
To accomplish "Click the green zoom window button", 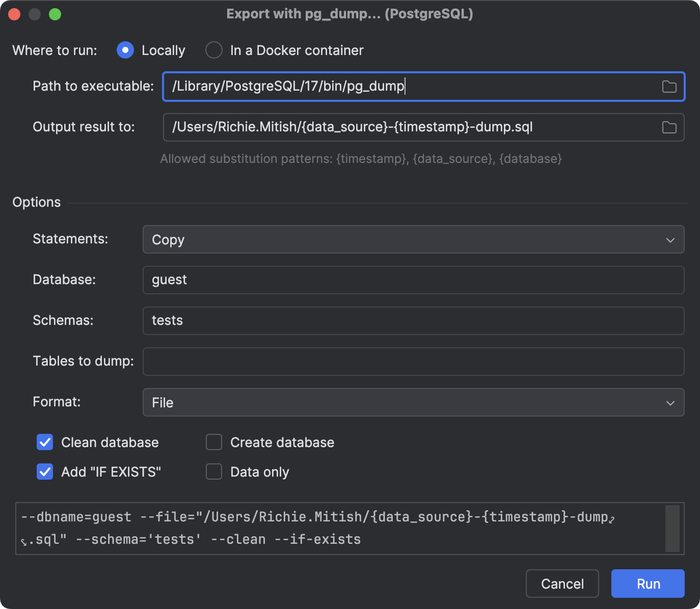I will coord(56,14).
